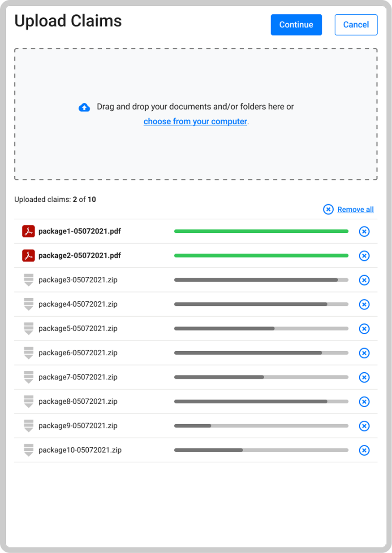Click the 'Uploaded claims: 2 of 10' status text
This screenshot has height=553, width=392.
pyautogui.click(x=55, y=200)
